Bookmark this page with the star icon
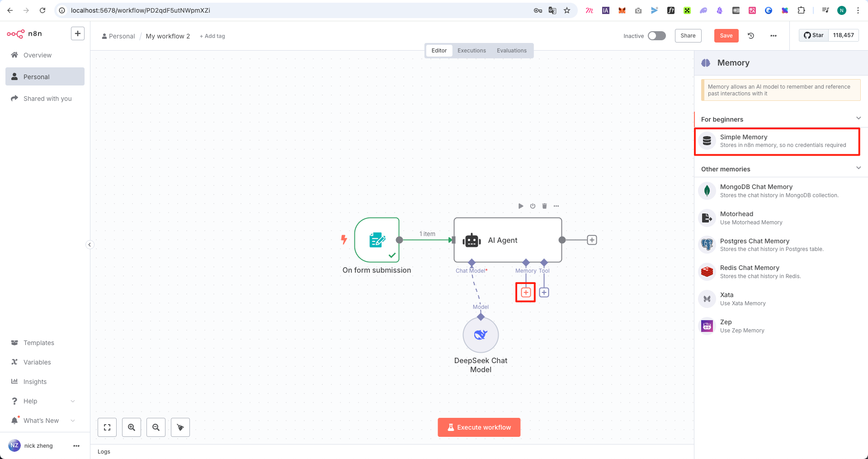This screenshot has width=868, height=459. [567, 10]
